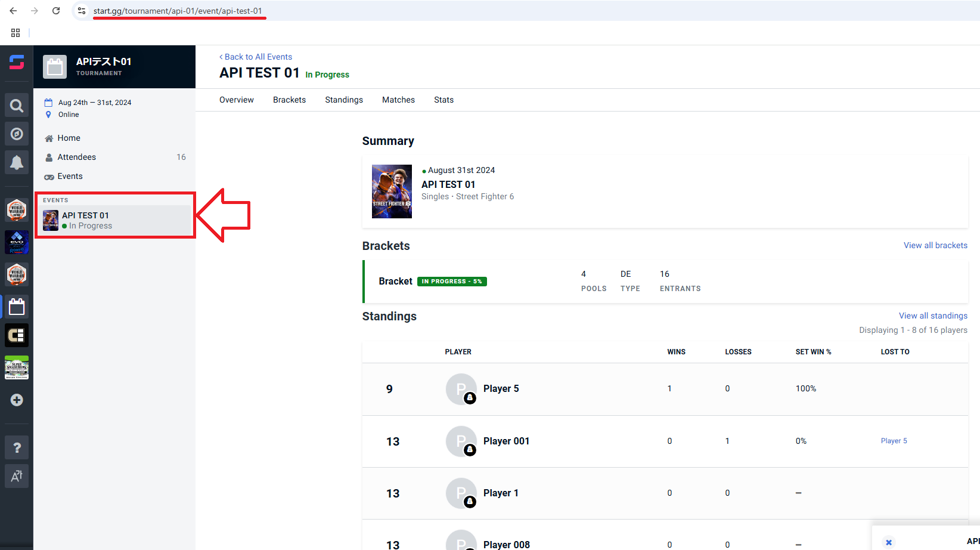Click View all brackets link
Viewport: 980px width, 550px height.
[x=935, y=245]
